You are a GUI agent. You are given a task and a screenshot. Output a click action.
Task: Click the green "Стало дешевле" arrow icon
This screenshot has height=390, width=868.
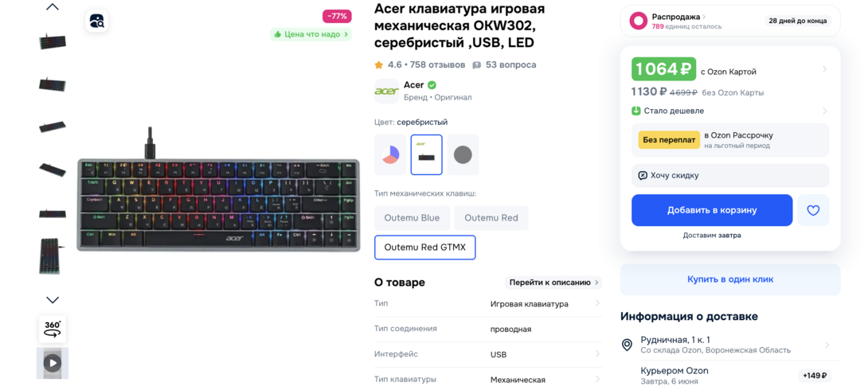pyautogui.click(x=636, y=111)
